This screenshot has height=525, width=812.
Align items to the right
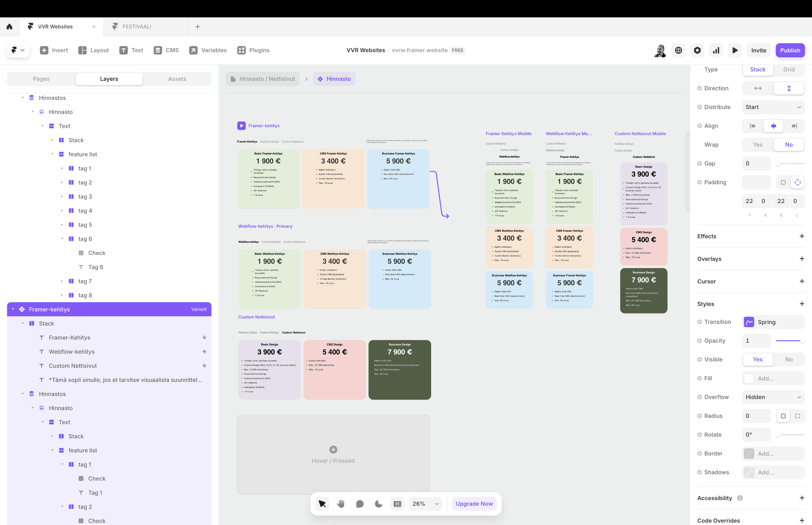pos(794,126)
